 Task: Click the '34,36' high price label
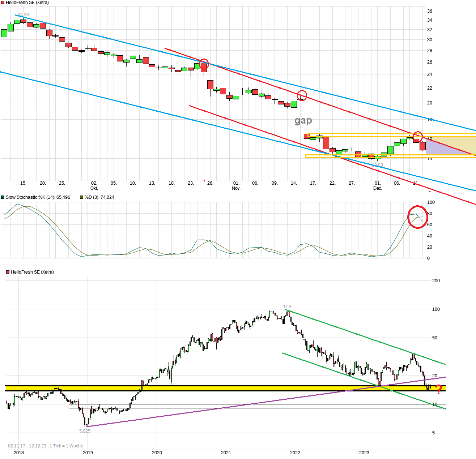(23, 15)
